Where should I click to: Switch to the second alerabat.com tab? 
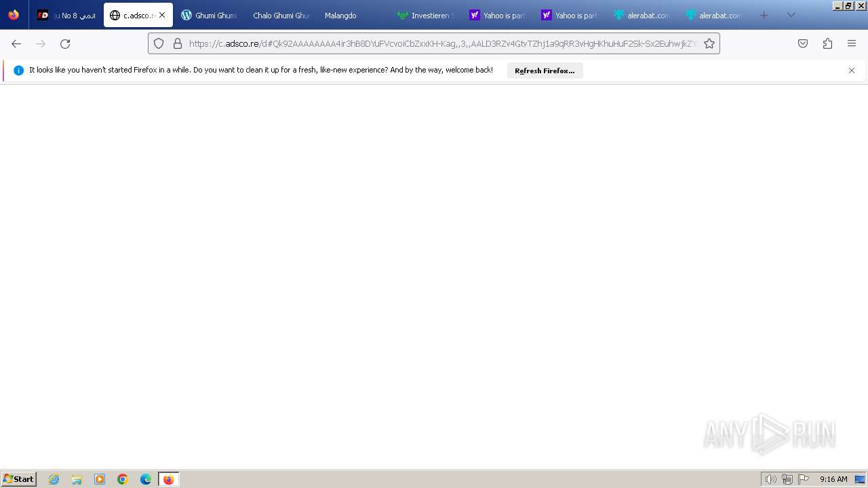pyautogui.click(x=713, y=15)
